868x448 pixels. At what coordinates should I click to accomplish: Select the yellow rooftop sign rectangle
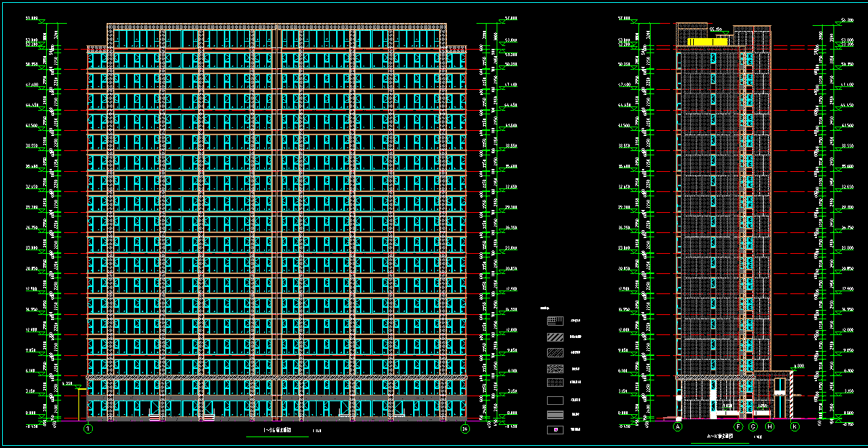tap(707, 42)
